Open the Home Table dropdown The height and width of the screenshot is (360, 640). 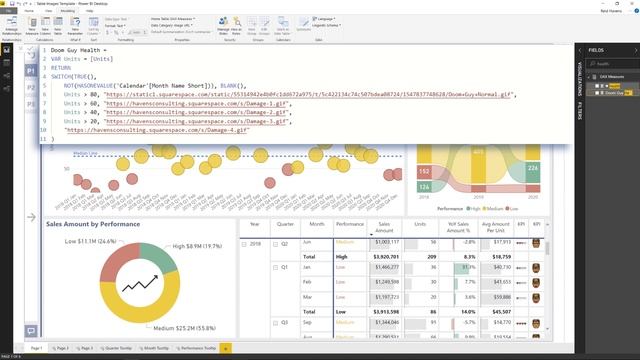coord(173,19)
